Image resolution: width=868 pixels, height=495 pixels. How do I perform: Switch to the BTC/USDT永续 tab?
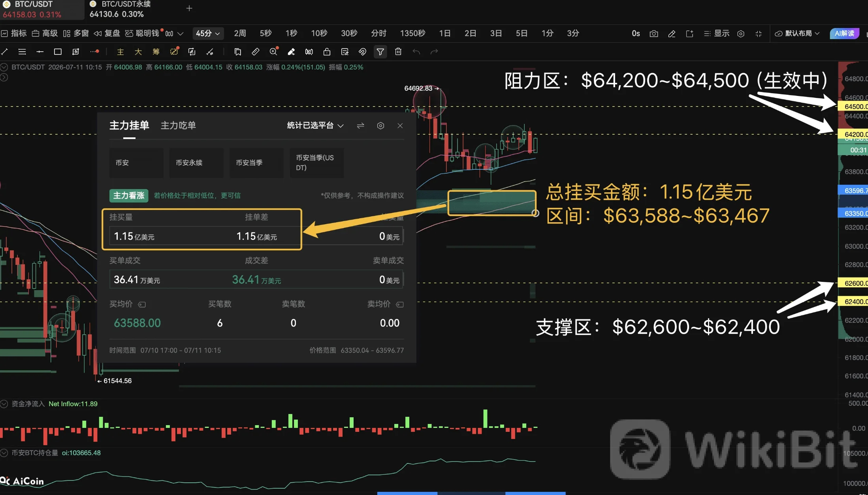pyautogui.click(x=121, y=9)
